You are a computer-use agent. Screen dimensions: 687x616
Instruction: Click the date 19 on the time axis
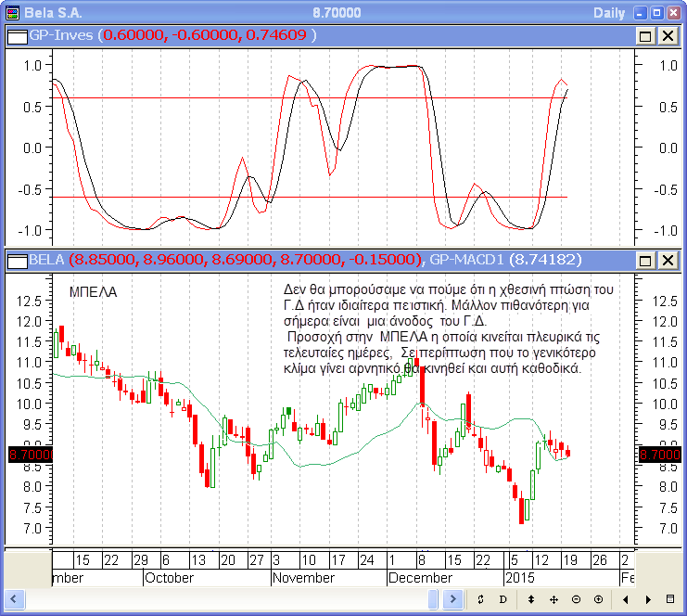(x=570, y=560)
